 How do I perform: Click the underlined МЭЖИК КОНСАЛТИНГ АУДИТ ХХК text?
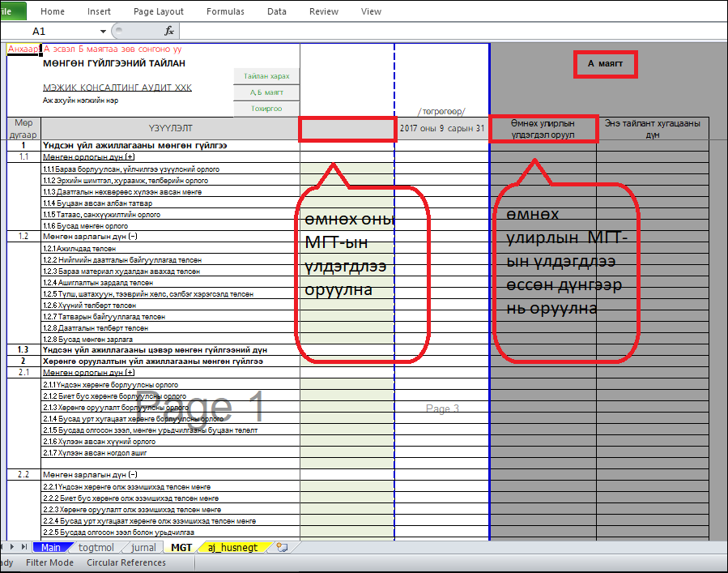coord(117,88)
